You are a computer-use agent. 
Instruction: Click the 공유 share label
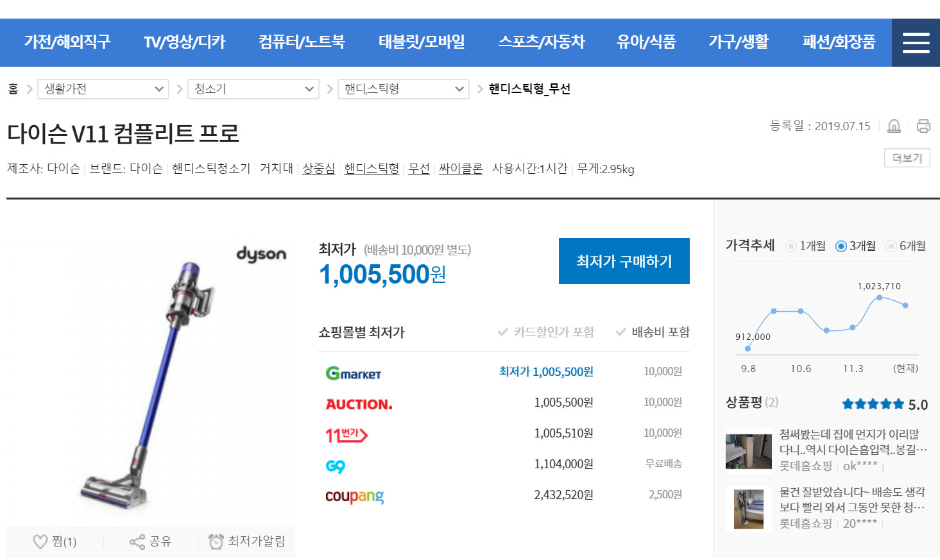(160, 541)
